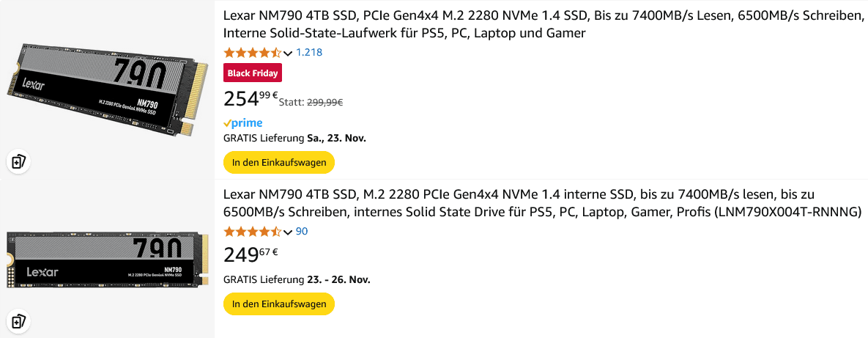Click the compare icon under the flat Lexar SSD image
The image size is (868, 338).
point(19,320)
